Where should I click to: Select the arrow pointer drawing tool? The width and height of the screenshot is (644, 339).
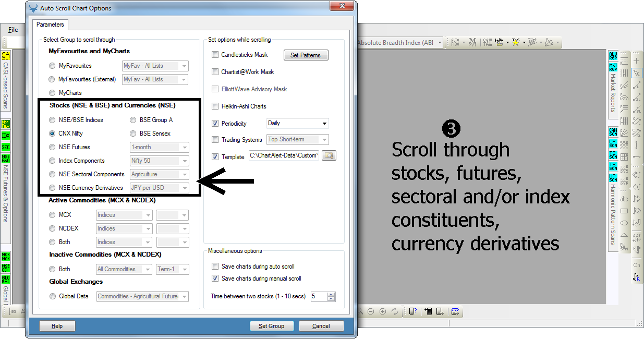click(x=637, y=73)
